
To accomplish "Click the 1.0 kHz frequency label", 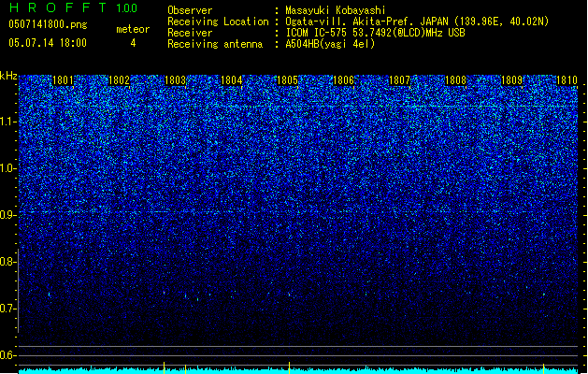I will tap(8, 168).
